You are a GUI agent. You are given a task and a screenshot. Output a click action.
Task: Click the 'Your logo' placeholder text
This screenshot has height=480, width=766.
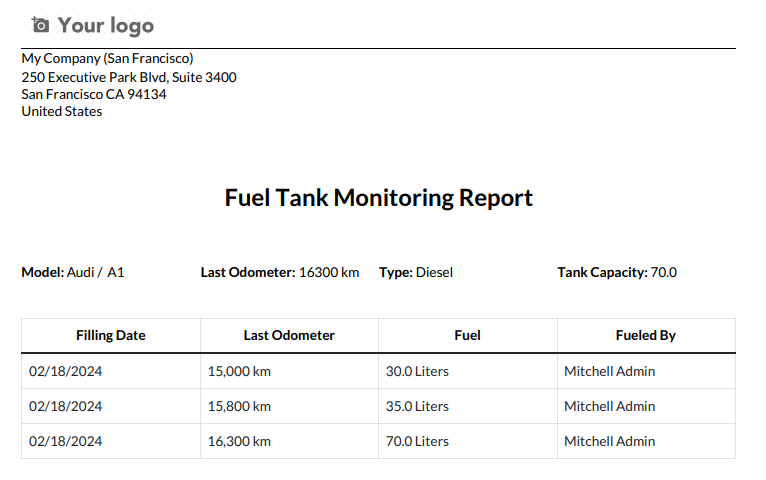pyautogui.click(x=106, y=25)
